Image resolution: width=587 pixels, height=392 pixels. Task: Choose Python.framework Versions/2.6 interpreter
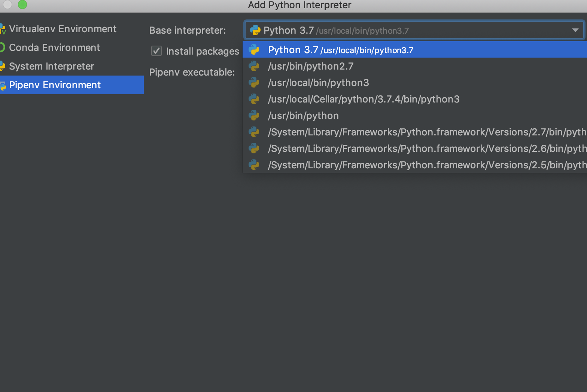(x=415, y=148)
